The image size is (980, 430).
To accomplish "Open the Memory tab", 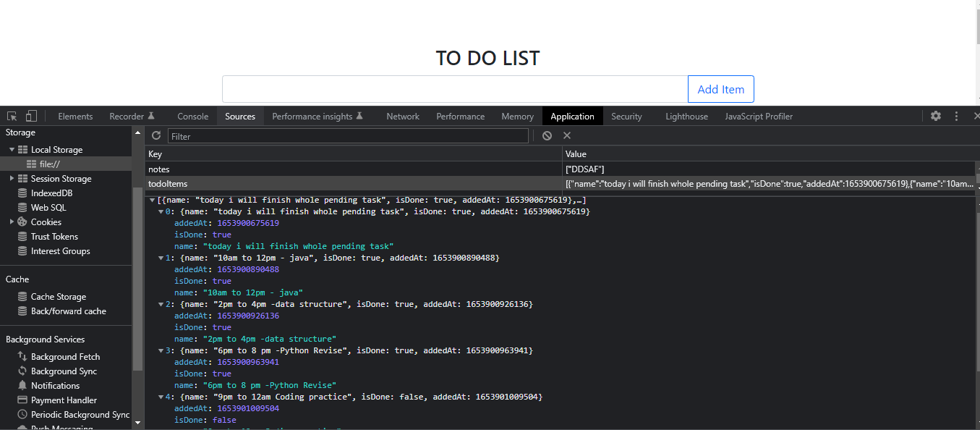I will tap(518, 116).
